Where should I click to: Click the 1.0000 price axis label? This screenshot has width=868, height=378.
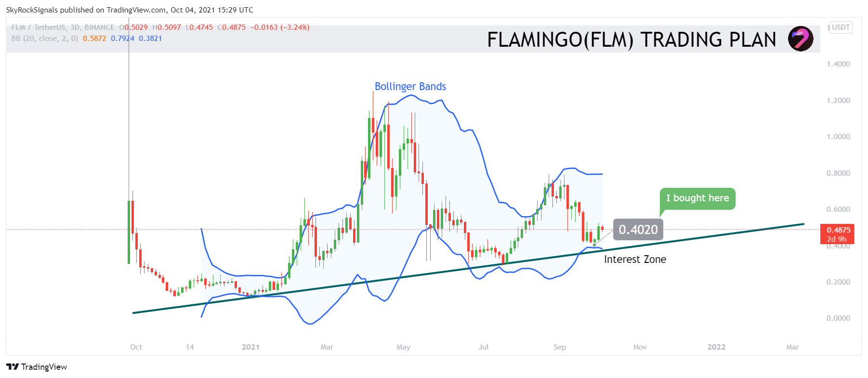point(838,137)
